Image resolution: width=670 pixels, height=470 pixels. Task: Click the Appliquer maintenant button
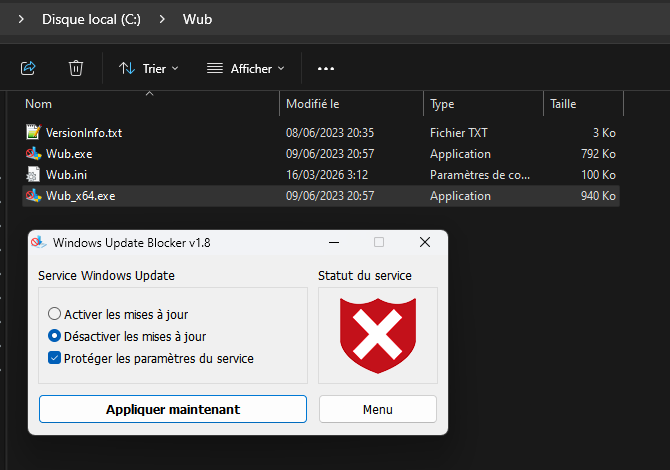[x=173, y=409]
